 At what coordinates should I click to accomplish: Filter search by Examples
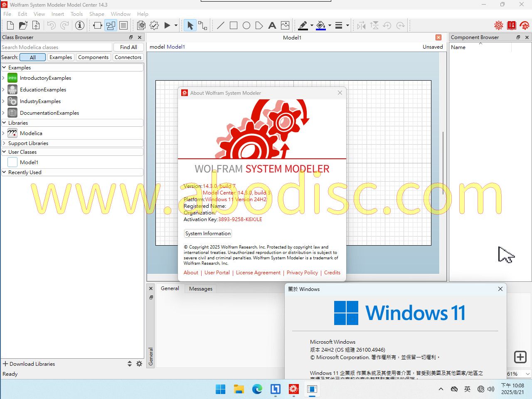click(x=61, y=57)
